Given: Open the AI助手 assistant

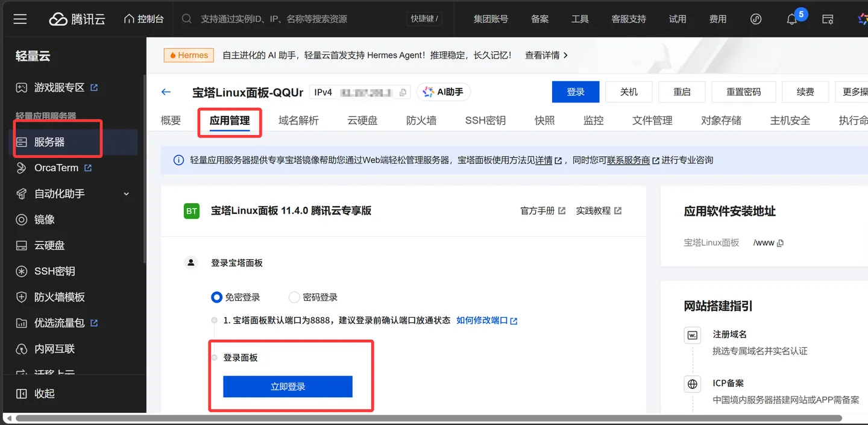Looking at the screenshot, I should click(x=444, y=92).
